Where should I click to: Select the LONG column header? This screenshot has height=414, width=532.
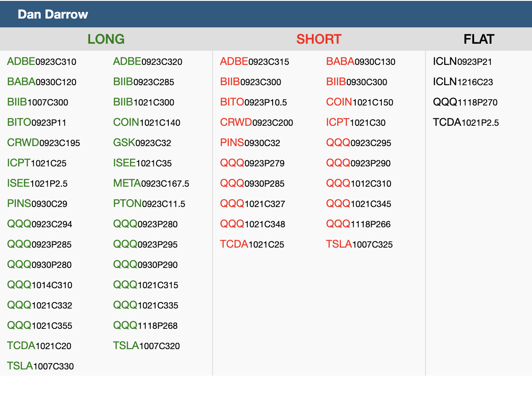[106, 39]
